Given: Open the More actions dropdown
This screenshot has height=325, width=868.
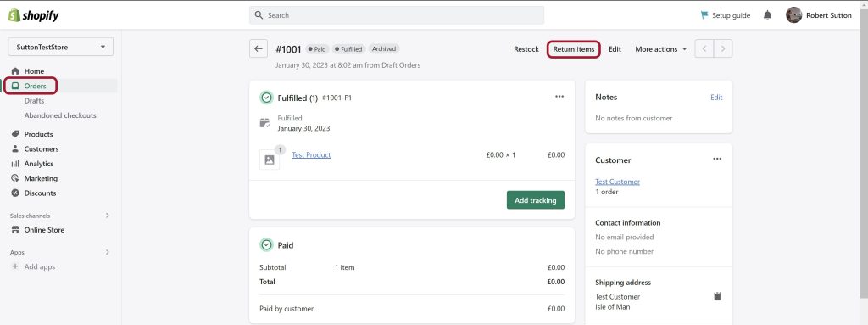Looking at the screenshot, I should point(661,49).
